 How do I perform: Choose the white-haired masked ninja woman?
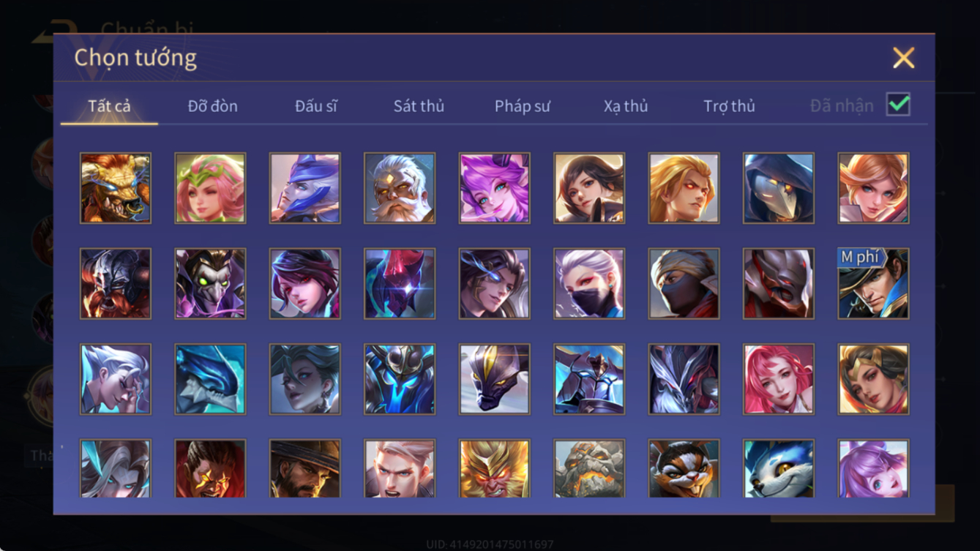point(589,284)
